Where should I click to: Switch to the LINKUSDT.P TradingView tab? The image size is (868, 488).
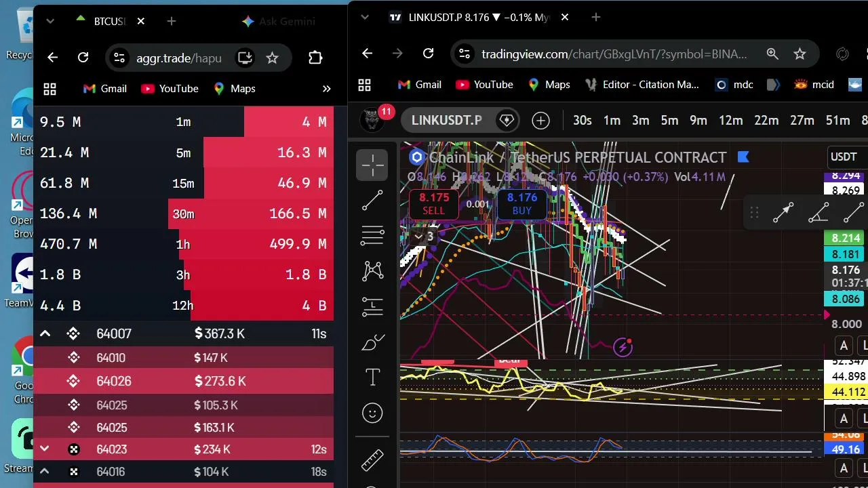click(x=478, y=17)
